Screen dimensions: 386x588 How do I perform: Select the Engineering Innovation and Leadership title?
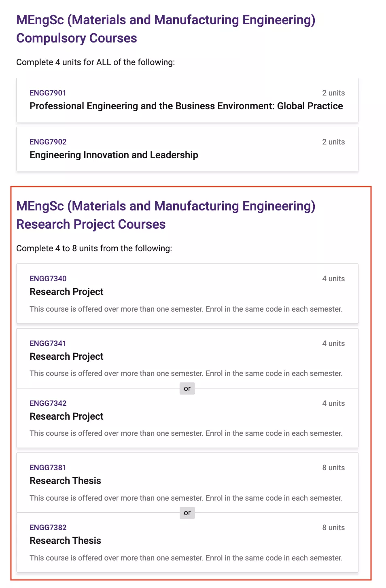click(114, 155)
